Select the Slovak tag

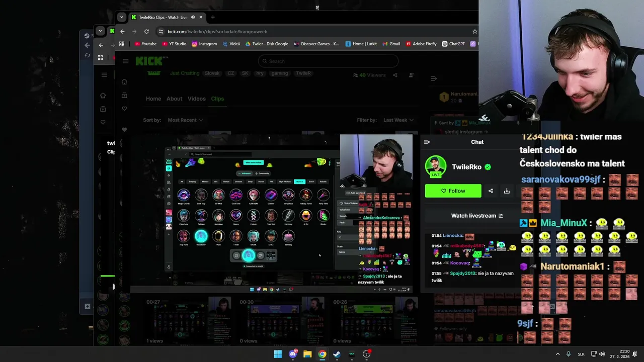point(212,73)
